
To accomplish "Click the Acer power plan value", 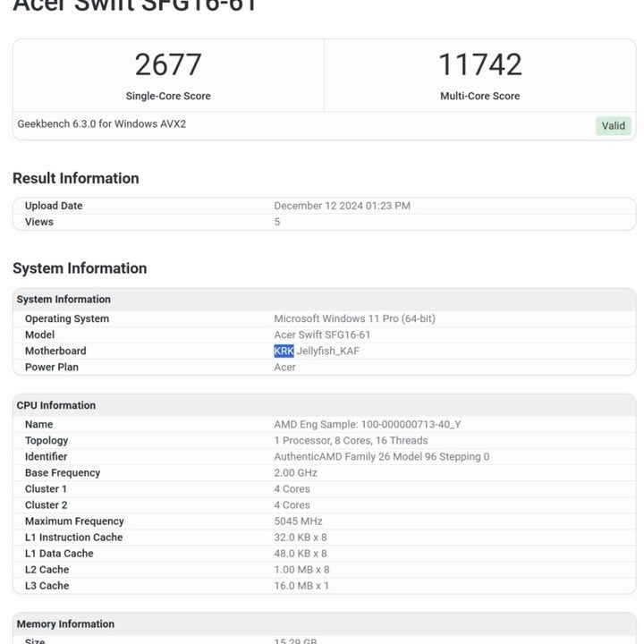I will tap(284, 367).
